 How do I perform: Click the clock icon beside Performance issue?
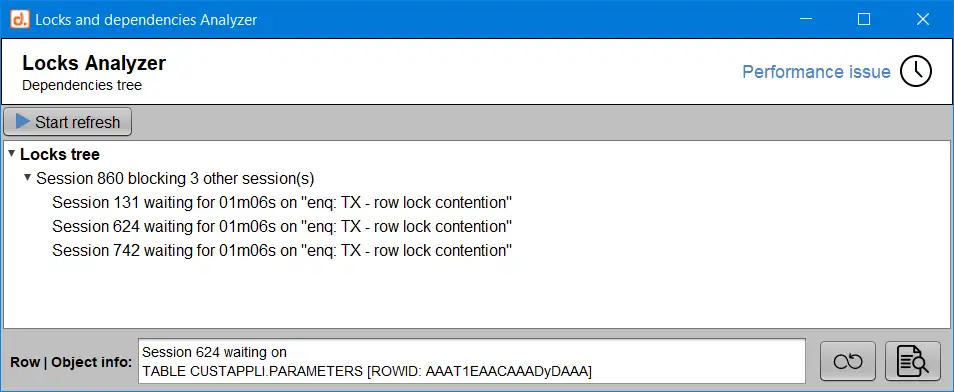pos(916,72)
